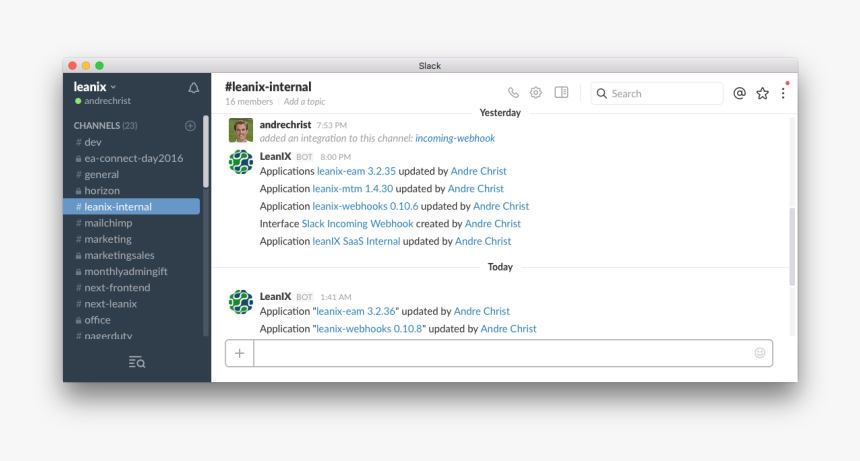Open channel settings gear icon
This screenshot has height=461, width=860.
(x=536, y=93)
